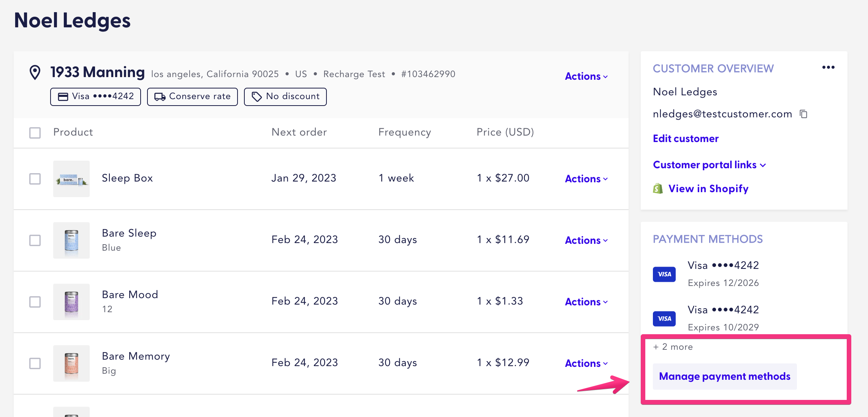Click the Expires 10/2029 text

pos(723,327)
